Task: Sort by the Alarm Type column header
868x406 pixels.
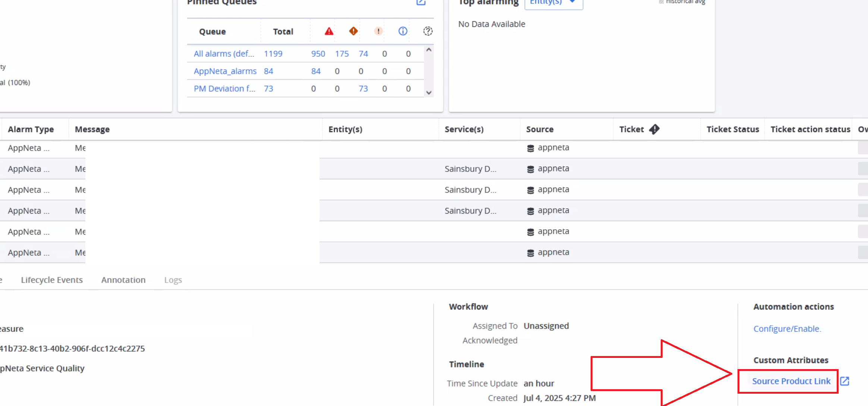Action: [x=31, y=129]
